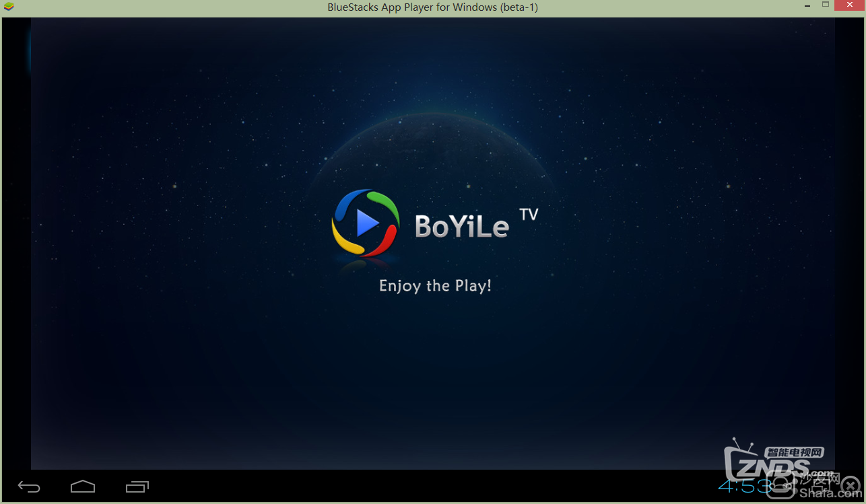Maximize the BlueStacks App Player window
This screenshot has height=504, width=866.
pyautogui.click(x=826, y=5)
